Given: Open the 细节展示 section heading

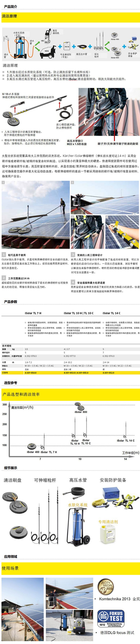Looking at the screenshot, I should coord(11,468).
